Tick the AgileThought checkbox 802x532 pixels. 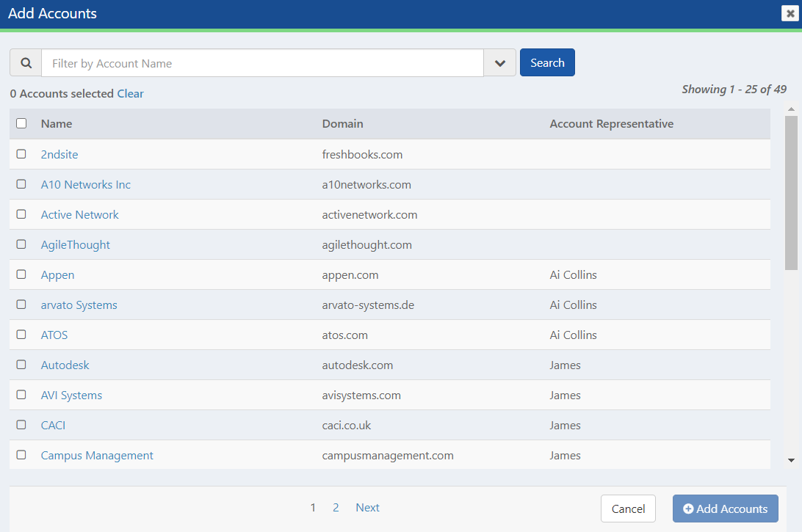coord(21,244)
